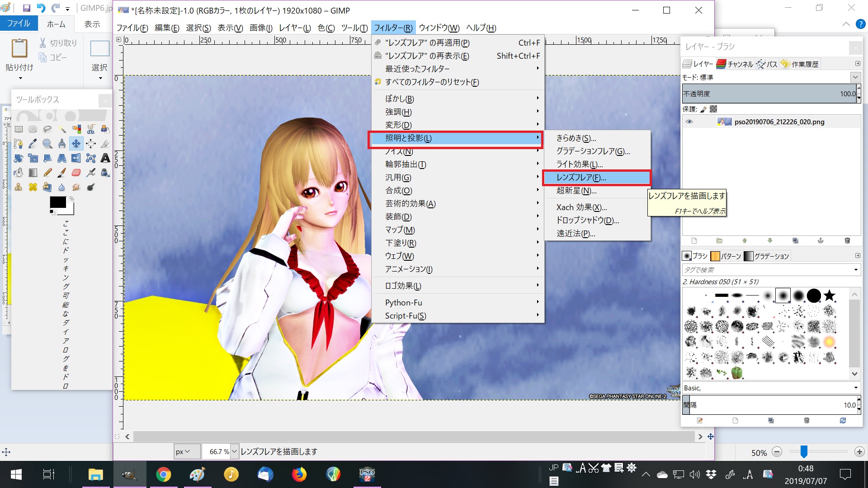Image resolution: width=868 pixels, height=488 pixels.
Task: Click the black foreground color swatch
Action: click(57, 202)
